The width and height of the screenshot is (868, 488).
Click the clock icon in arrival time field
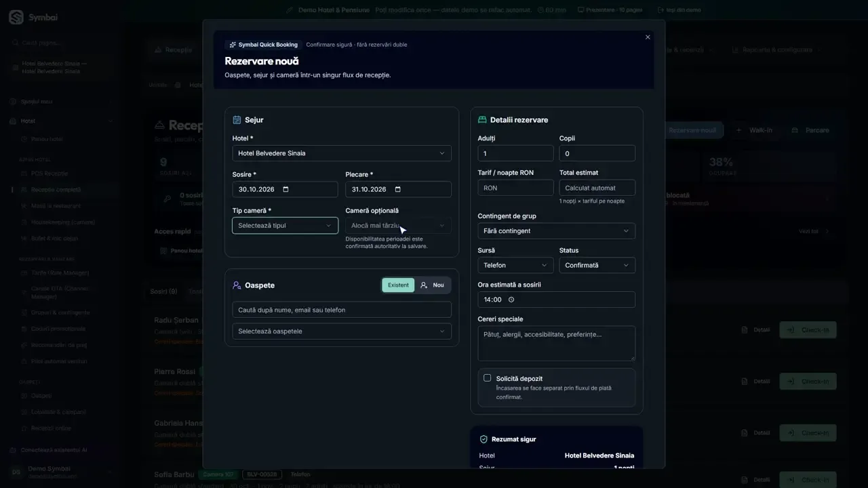[511, 300]
